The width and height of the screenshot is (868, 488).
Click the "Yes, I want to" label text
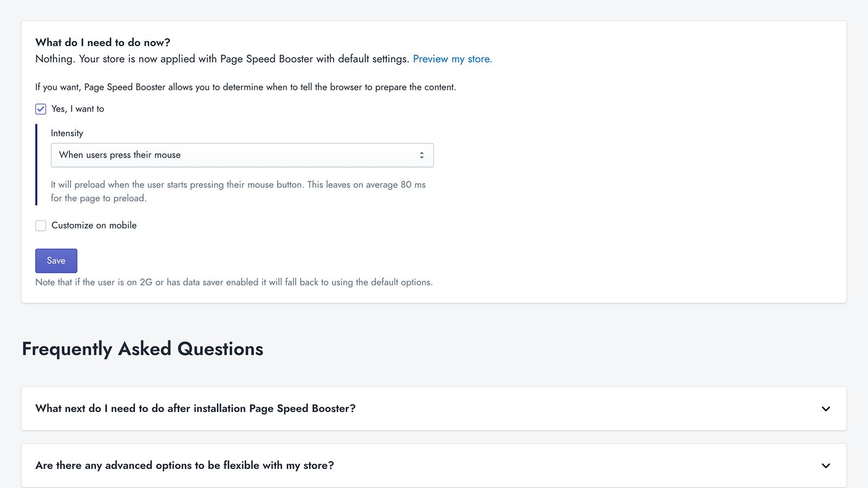(78, 109)
